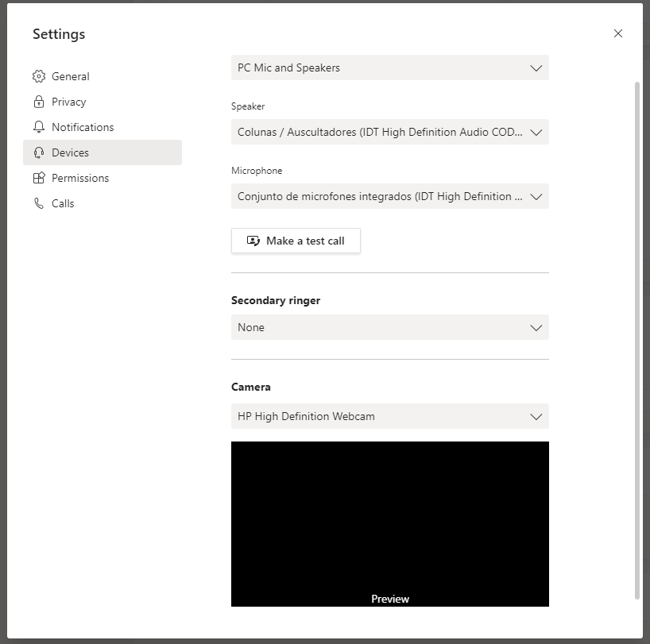Click the settings vertical scrollbar

pyautogui.click(x=637, y=341)
